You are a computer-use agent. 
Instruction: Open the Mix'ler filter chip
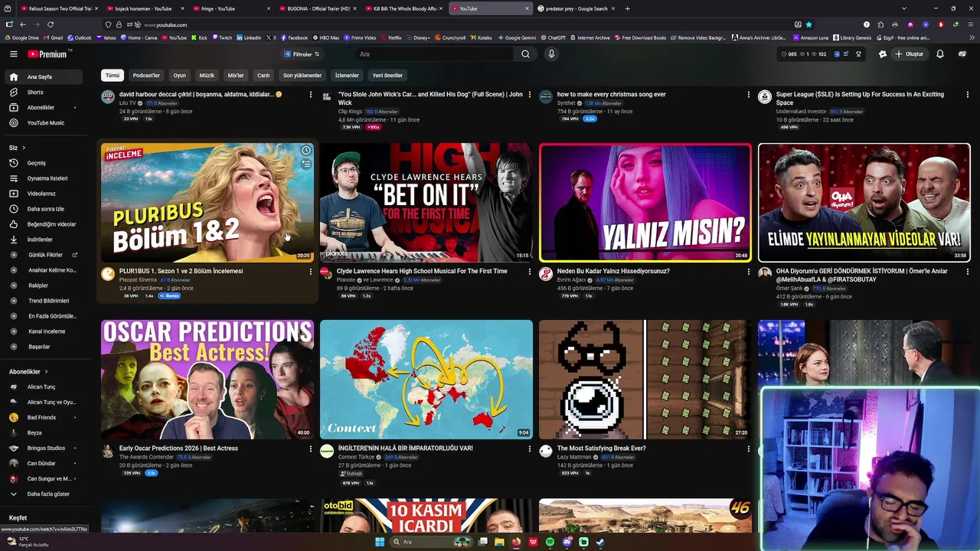[x=236, y=76]
